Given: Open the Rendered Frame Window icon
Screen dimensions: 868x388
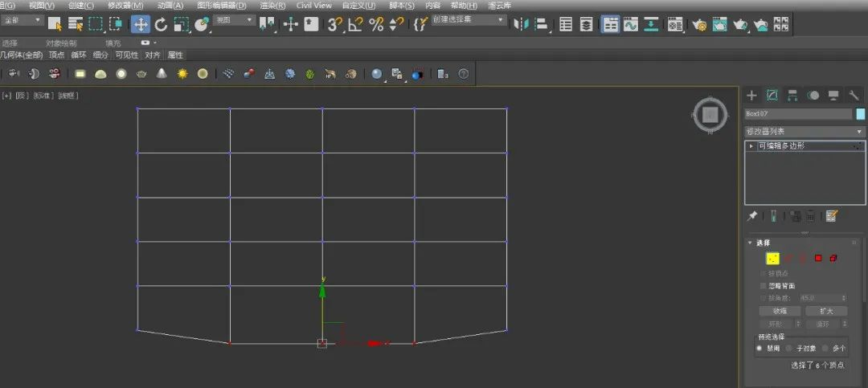Looking at the screenshot, I should (x=719, y=24).
